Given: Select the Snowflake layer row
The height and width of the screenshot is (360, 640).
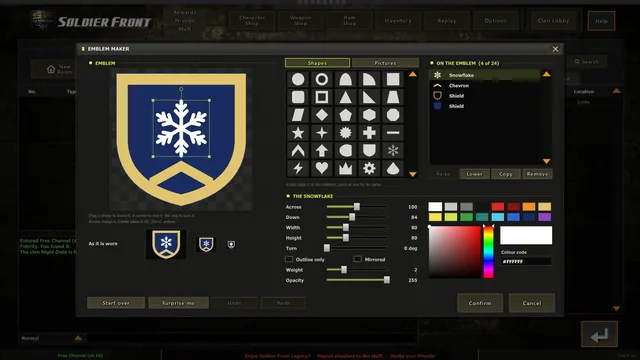Looking at the screenshot, I should tap(485, 75).
